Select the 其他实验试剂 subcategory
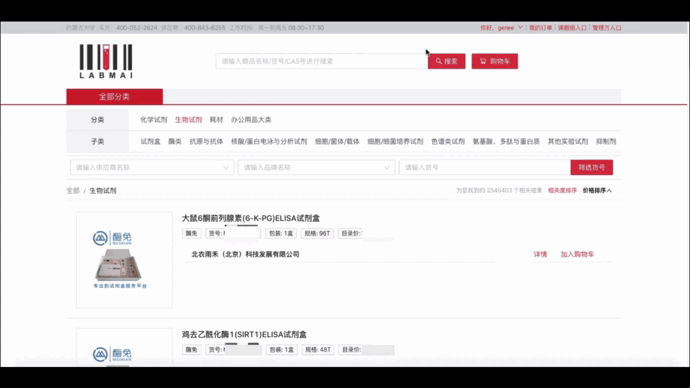690x388 pixels. 568,142
